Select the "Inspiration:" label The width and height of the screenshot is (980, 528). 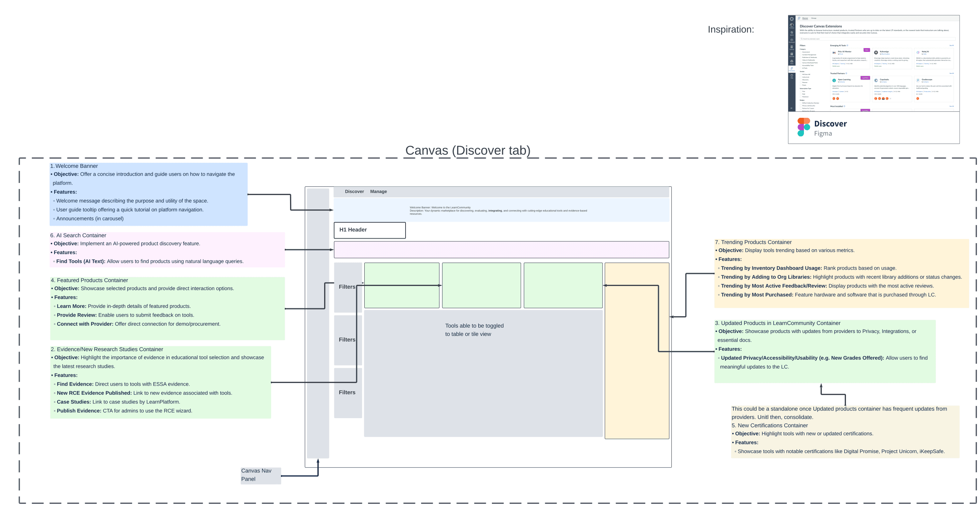click(730, 29)
